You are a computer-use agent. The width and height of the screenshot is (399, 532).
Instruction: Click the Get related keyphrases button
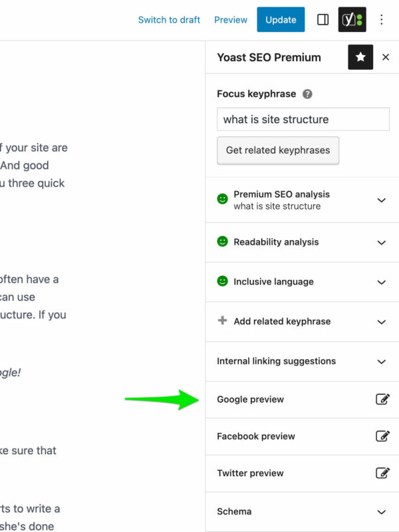point(277,150)
